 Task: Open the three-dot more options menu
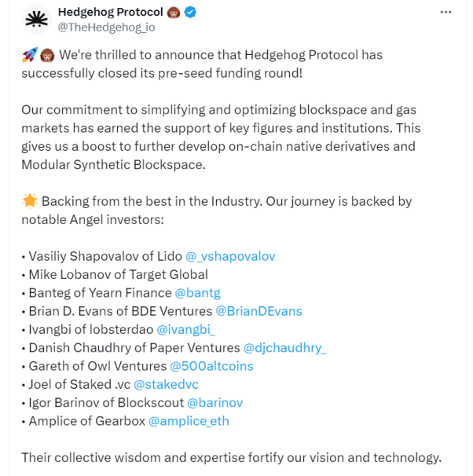pos(445,12)
